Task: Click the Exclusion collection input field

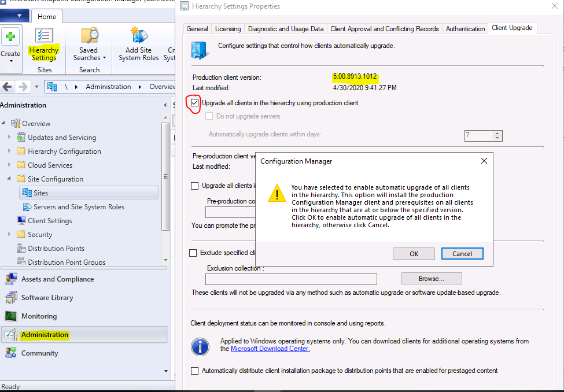Action: 292,279
